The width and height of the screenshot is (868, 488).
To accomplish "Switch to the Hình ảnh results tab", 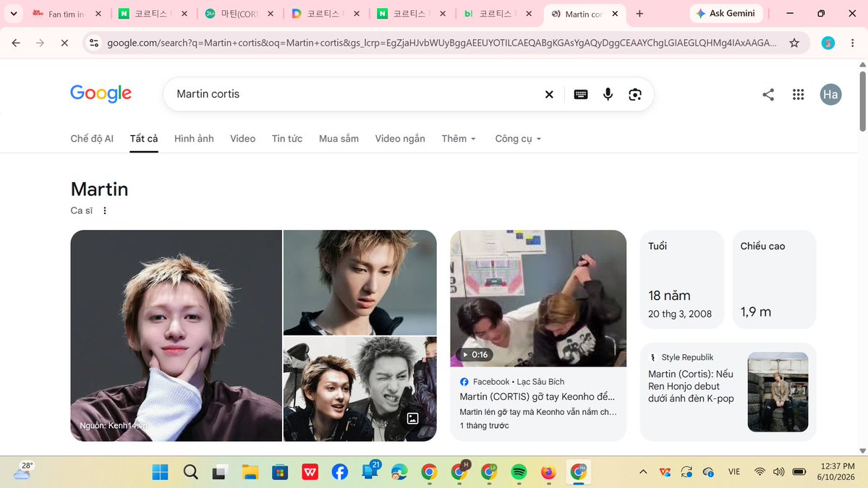I will [x=194, y=139].
